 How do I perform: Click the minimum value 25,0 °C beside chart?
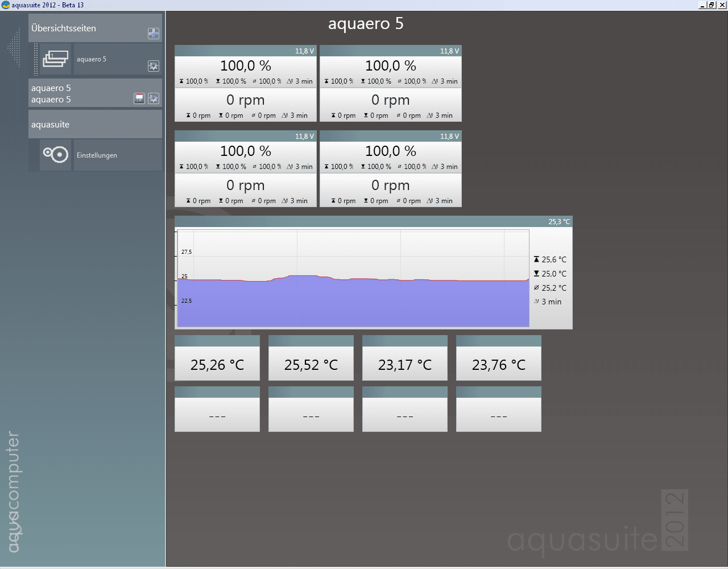(x=554, y=274)
